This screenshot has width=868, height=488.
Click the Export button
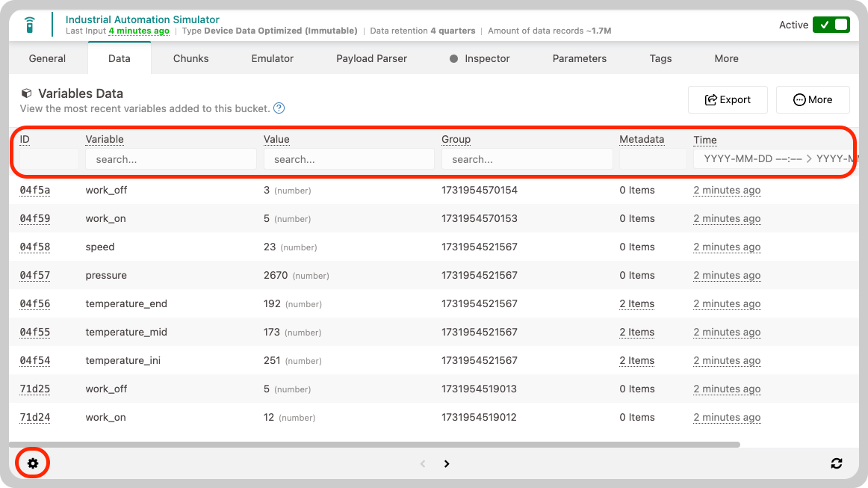pos(728,99)
